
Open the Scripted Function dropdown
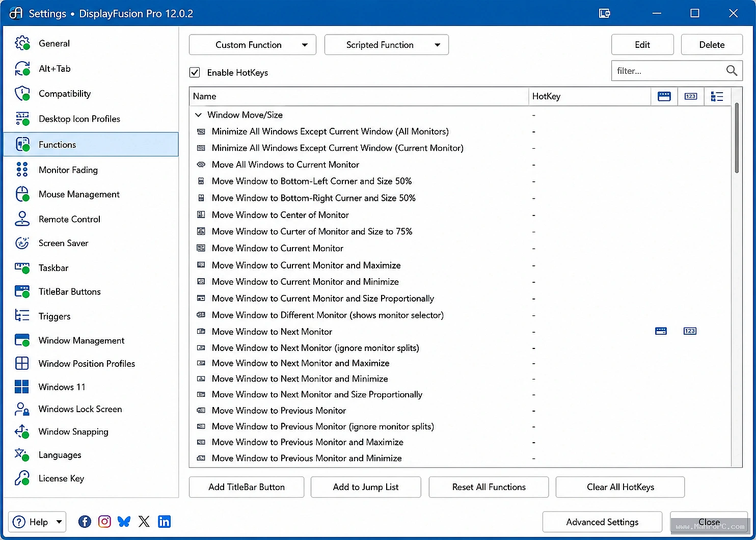click(387, 45)
